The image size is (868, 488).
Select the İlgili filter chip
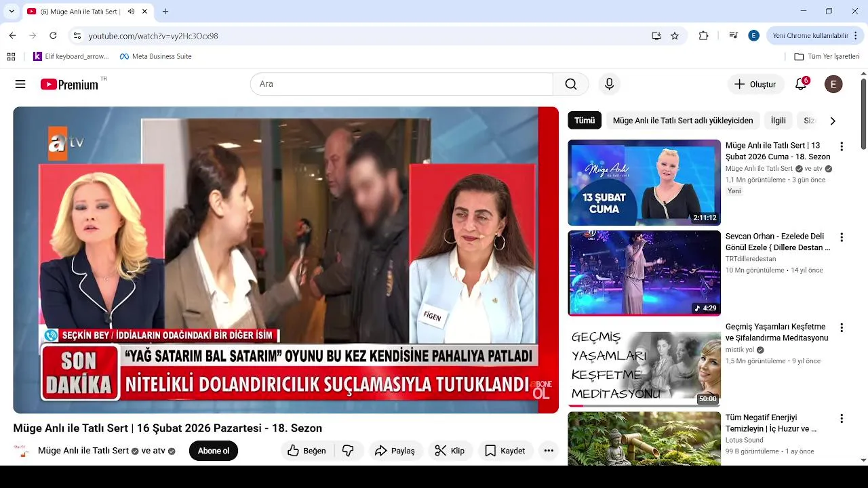pyautogui.click(x=778, y=121)
